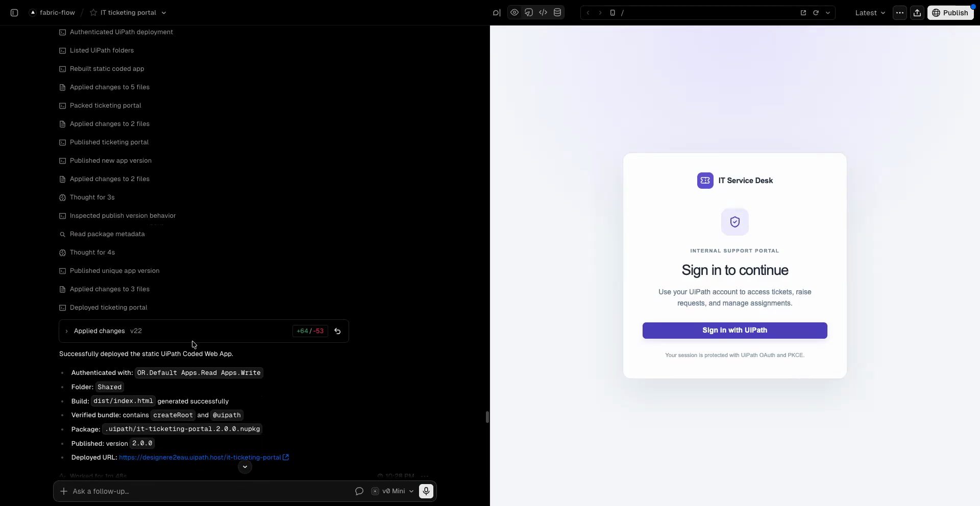This screenshot has height=506, width=980.
Task: Expand 'Thought for 3s' reasoning
Action: tap(87, 197)
